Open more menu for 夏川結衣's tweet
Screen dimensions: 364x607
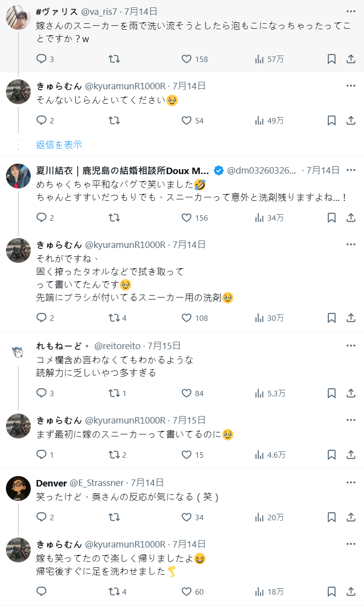351,170
